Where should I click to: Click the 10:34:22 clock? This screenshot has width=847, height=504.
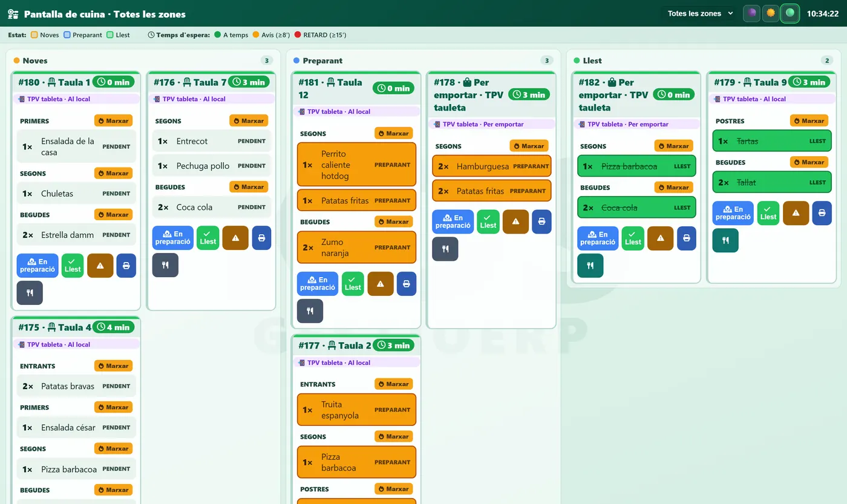coord(823,13)
